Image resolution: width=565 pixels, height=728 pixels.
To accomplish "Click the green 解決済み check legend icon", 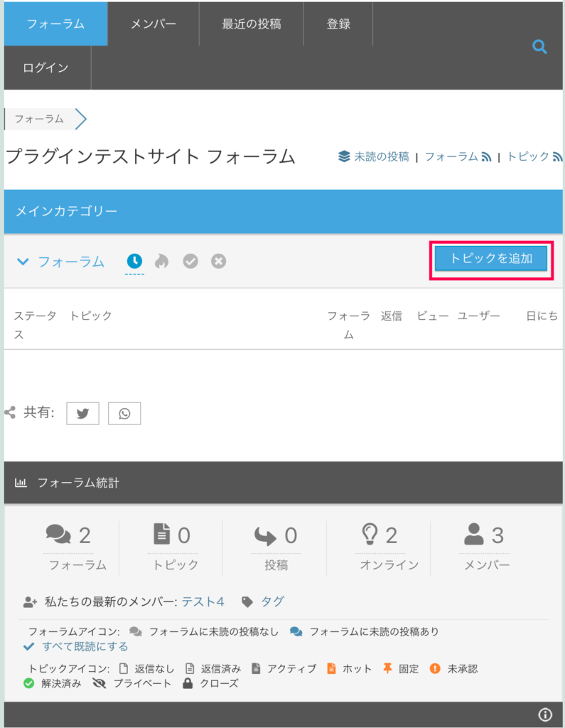I will (29, 683).
